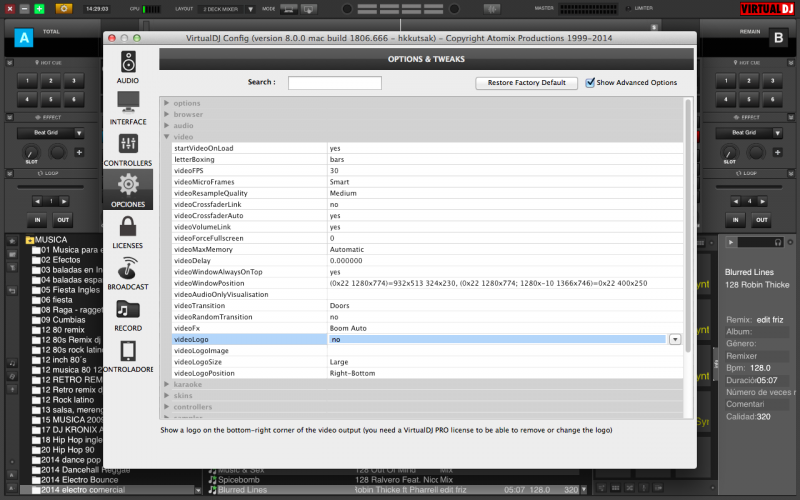This screenshot has width=800, height=500.
Task: Adjust deck A effect slot knob
Action: [31, 152]
